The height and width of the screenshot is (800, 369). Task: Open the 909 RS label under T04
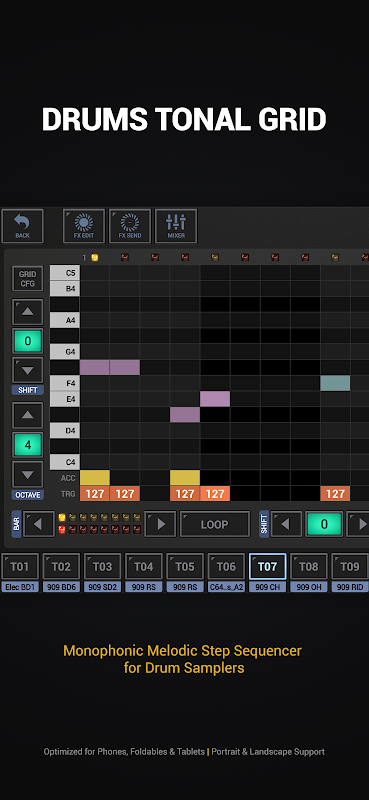pyautogui.click(x=144, y=587)
